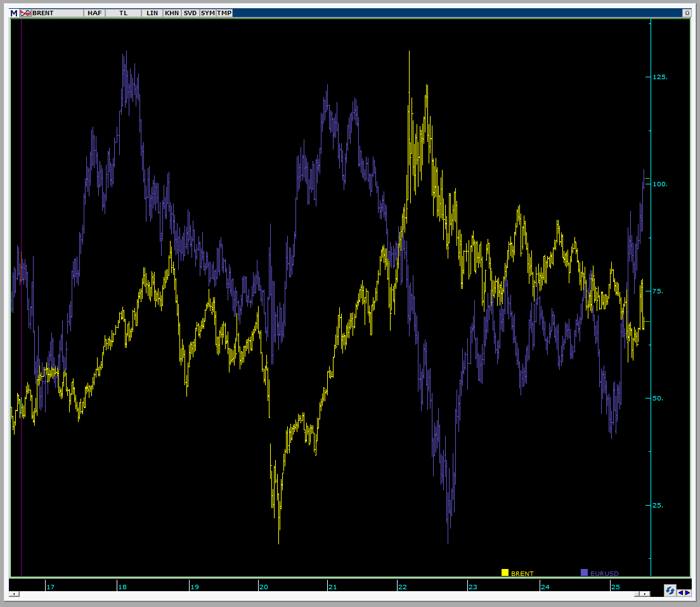
Task: Click the SVD toolbar button
Action: [x=190, y=13]
